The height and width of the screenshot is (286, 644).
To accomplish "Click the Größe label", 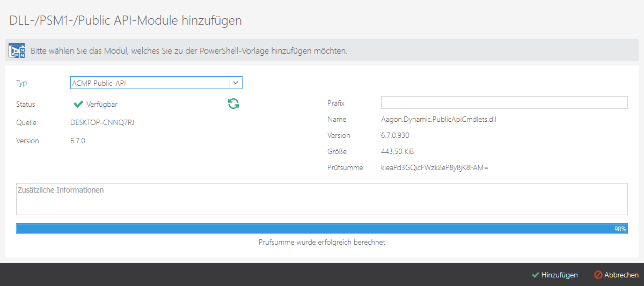I will click(x=336, y=151).
